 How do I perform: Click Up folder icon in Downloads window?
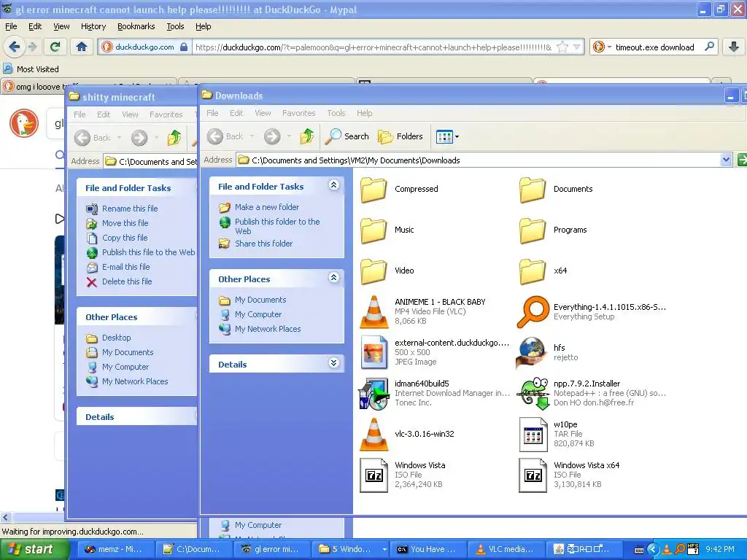pyautogui.click(x=307, y=136)
